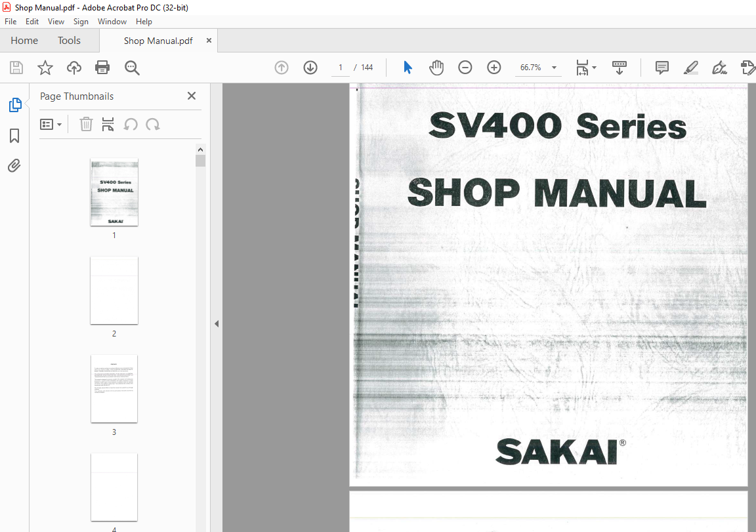The image size is (756, 532).
Task: Open thumbnails Options dropdown
Action: pyautogui.click(x=51, y=125)
